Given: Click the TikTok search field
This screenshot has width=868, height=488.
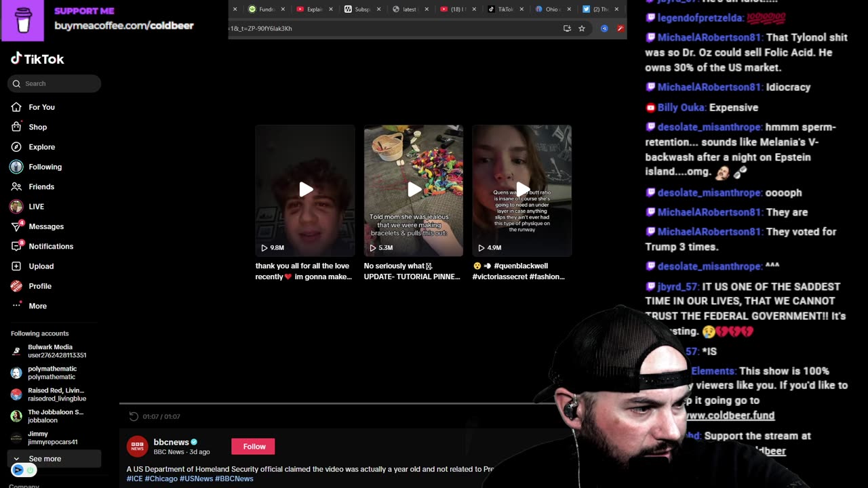Looking at the screenshot, I should [54, 83].
